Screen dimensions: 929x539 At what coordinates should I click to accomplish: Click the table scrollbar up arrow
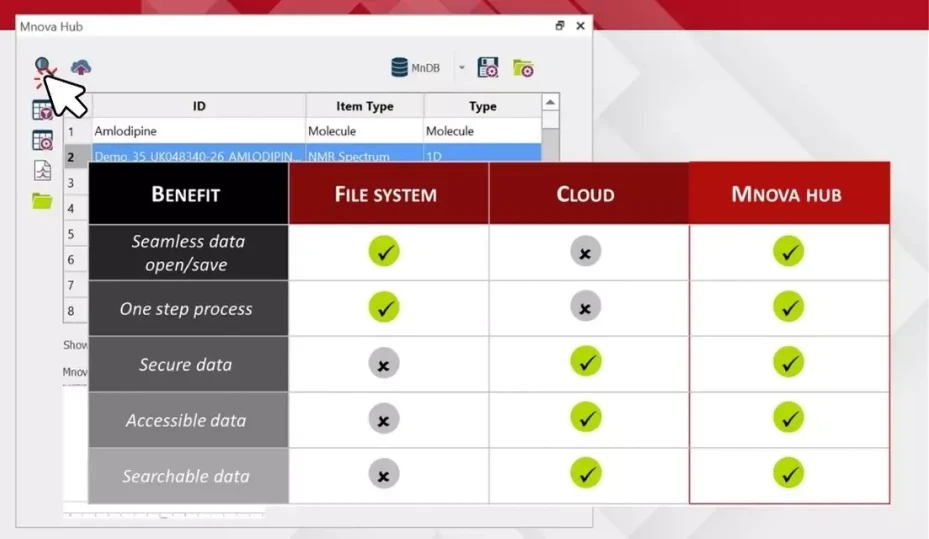[550, 102]
